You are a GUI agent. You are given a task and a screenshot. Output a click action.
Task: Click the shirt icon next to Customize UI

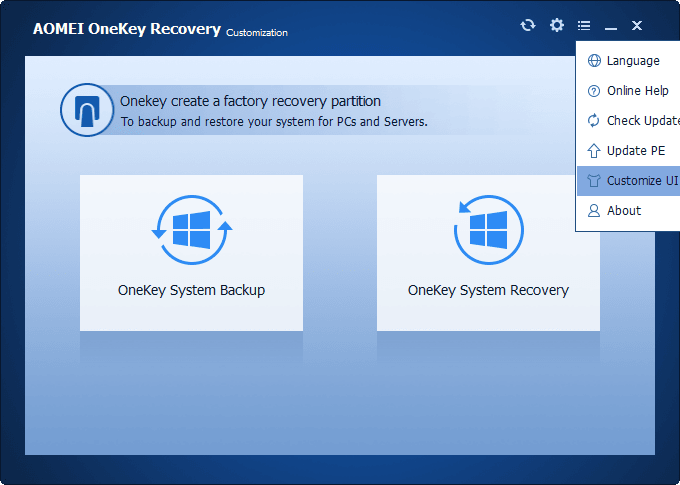click(x=594, y=181)
